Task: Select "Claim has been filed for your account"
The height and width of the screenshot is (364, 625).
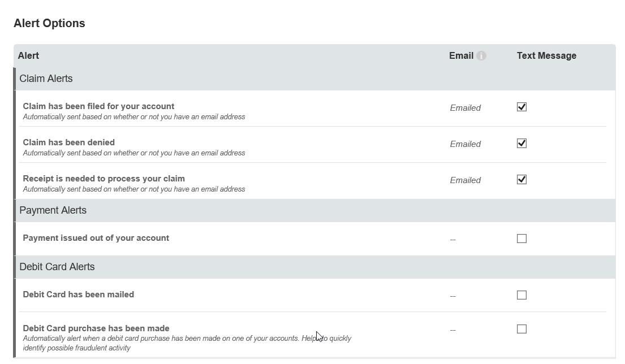Action: (98, 106)
